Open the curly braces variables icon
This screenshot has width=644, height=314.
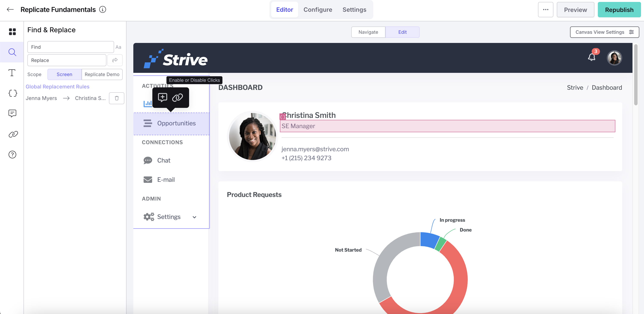(13, 93)
